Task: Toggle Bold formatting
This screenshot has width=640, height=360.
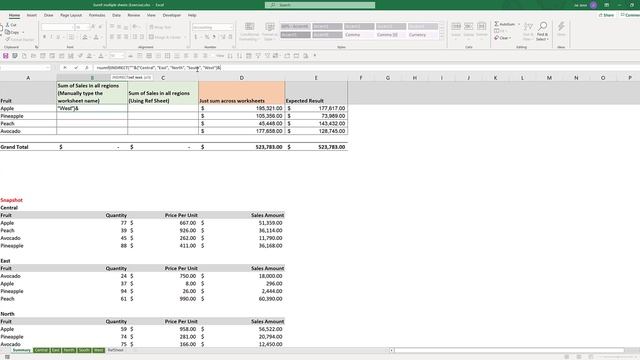Action: [44, 37]
